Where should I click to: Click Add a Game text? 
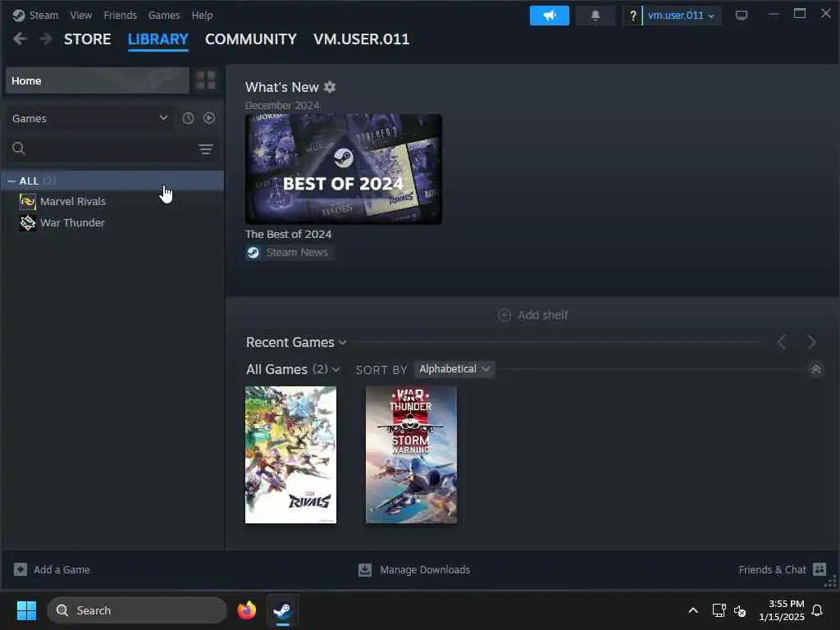tap(62, 569)
